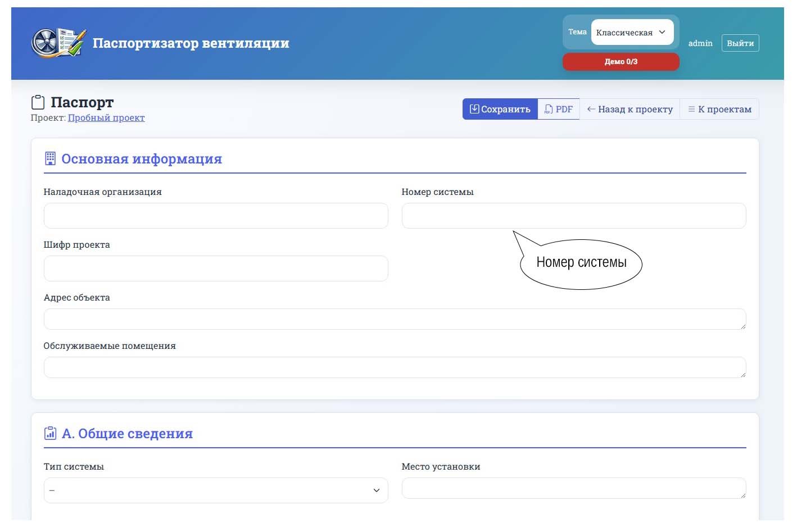Click the Сохранить button
The image size is (797, 532).
click(x=500, y=109)
